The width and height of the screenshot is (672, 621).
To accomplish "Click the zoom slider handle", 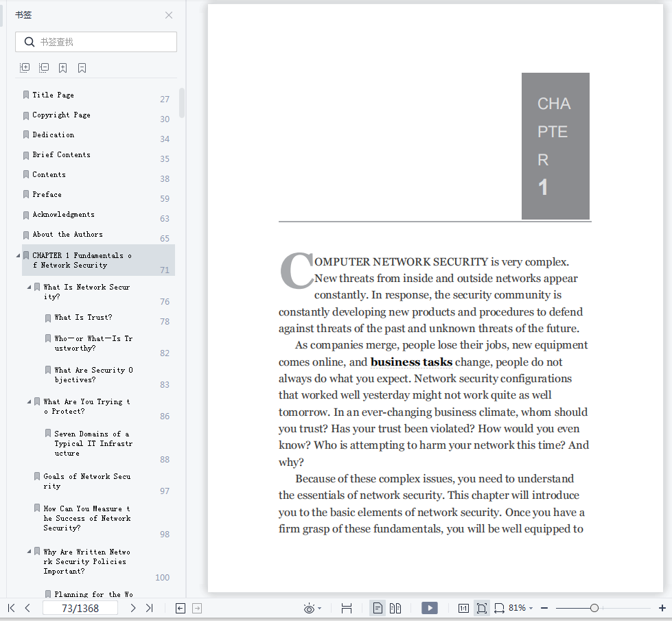I will 594,608.
